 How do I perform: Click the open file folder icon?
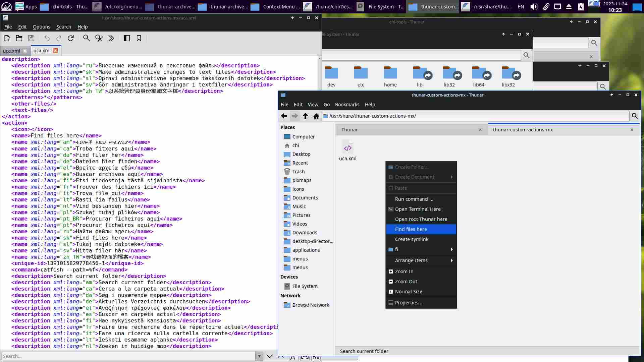[x=19, y=38]
